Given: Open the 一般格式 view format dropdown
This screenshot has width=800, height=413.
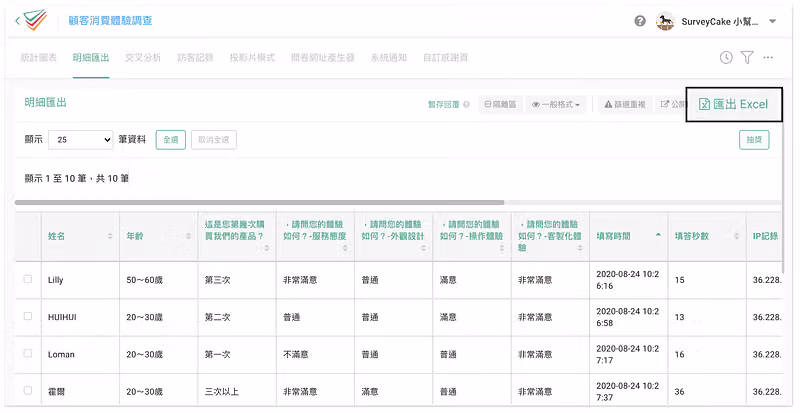Looking at the screenshot, I should [556, 104].
